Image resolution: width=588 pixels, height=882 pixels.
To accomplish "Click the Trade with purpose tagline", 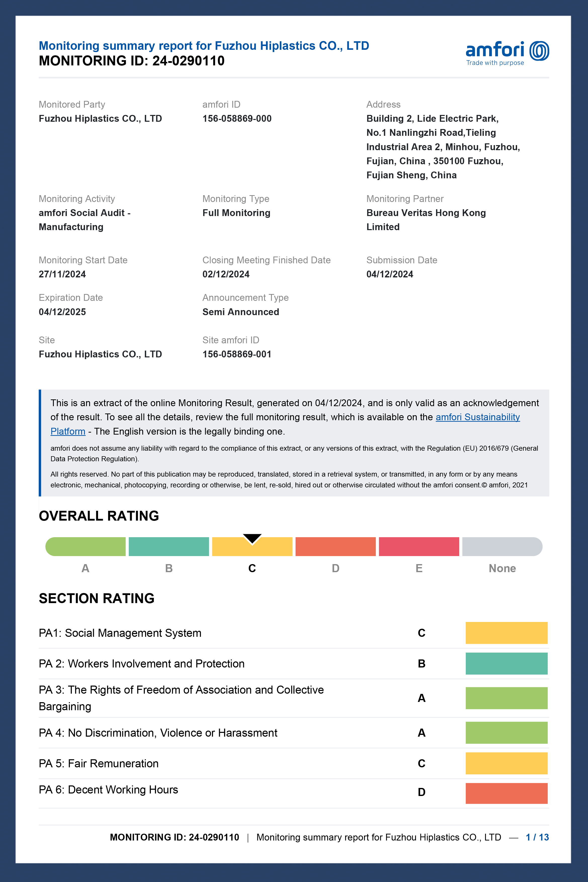I will [x=495, y=63].
